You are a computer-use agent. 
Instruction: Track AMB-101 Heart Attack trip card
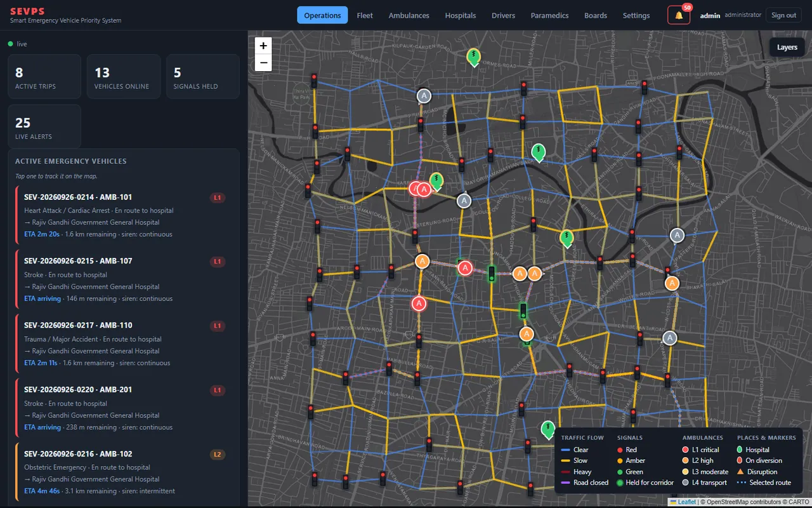click(x=124, y=215)
